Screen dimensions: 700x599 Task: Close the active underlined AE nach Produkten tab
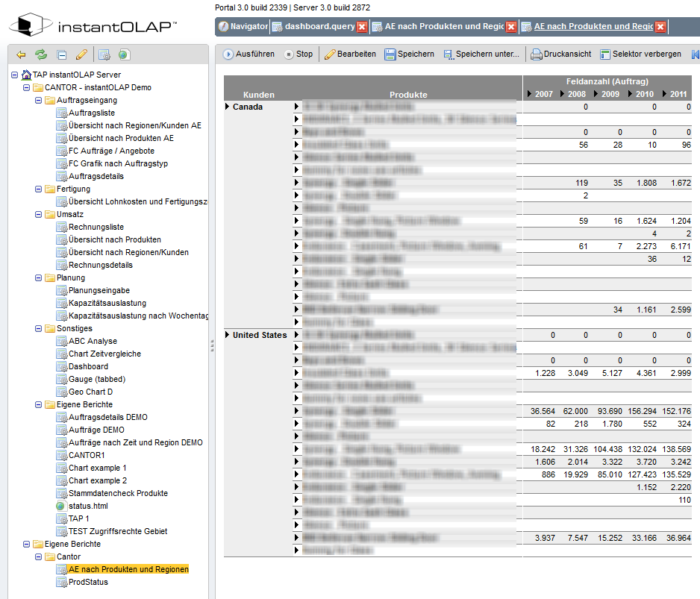click(660, 27)
